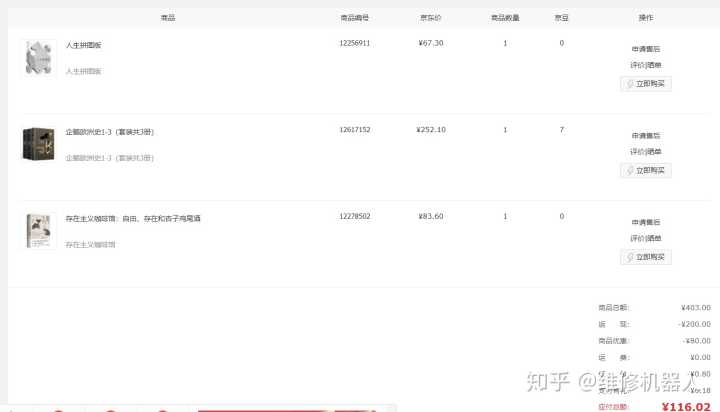Select the 商品总额 amount ¥403.00
Viewport: 720px width, 412px height.
[x=696, y=307]
